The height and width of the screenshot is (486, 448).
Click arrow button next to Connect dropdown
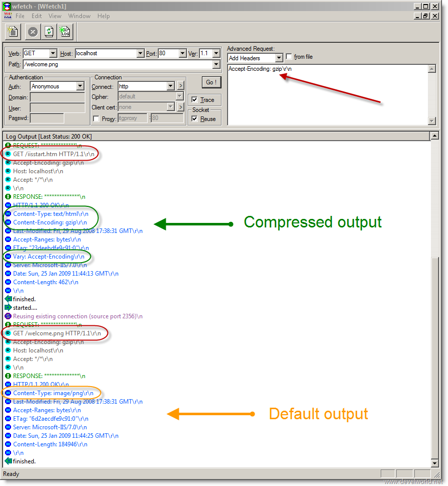coord(181,85)
